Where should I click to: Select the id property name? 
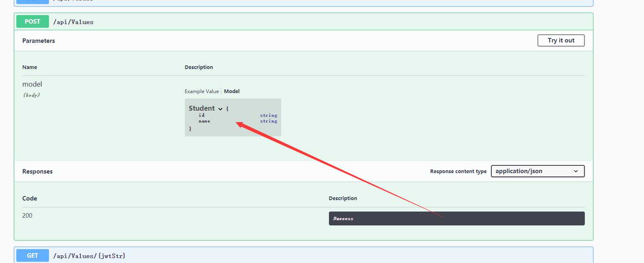202,115
